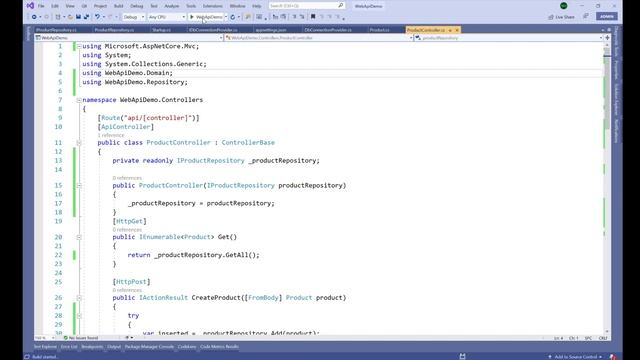Open the document tab settings gear
The height and width of the screenshot is (360, 640).
pyautogui.click(x=609, y=30)
